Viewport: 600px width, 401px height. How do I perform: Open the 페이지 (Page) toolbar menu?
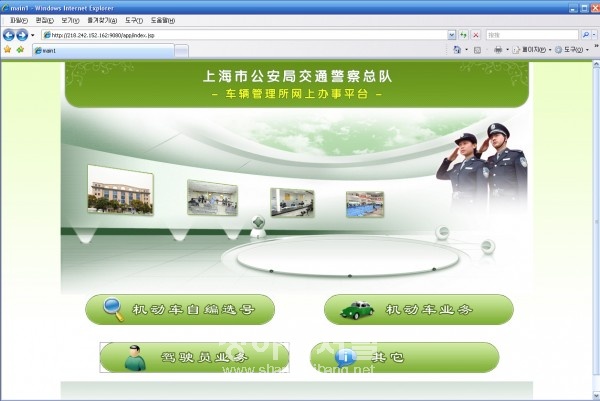point(532,50)
